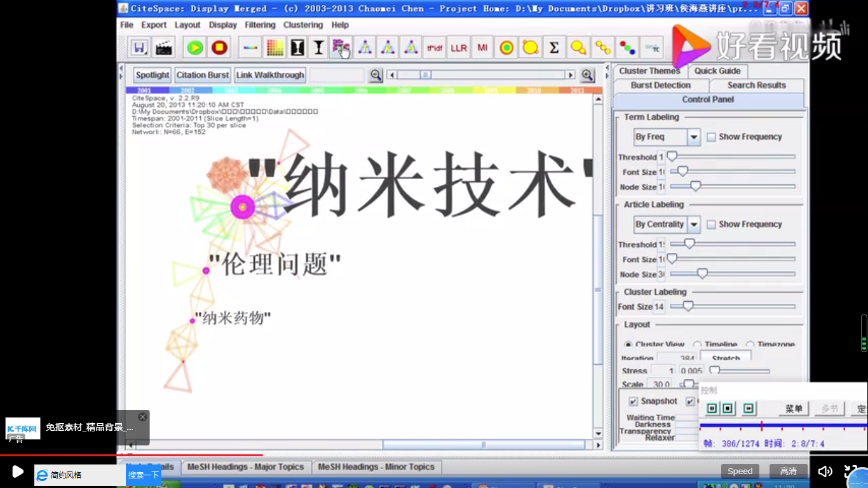
Task: Click the third triangle network toolbar icon
Action: (411, 48)
